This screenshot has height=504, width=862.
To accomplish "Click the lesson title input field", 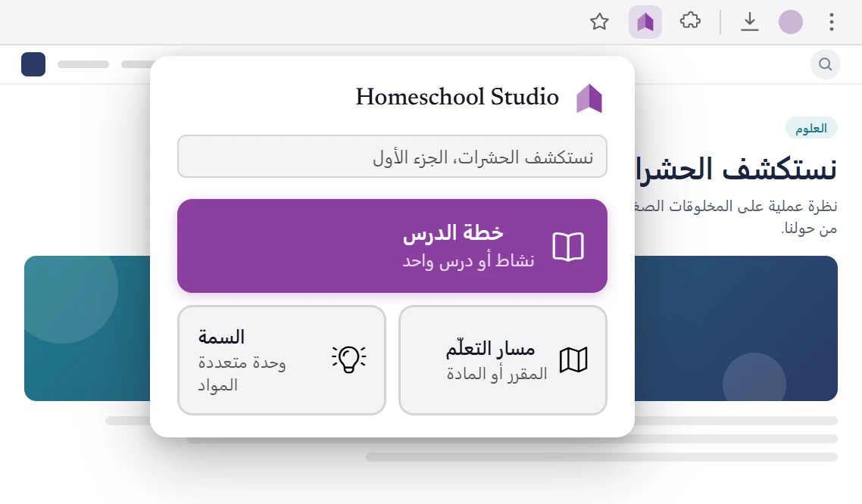I will click(x=392, y=157).
